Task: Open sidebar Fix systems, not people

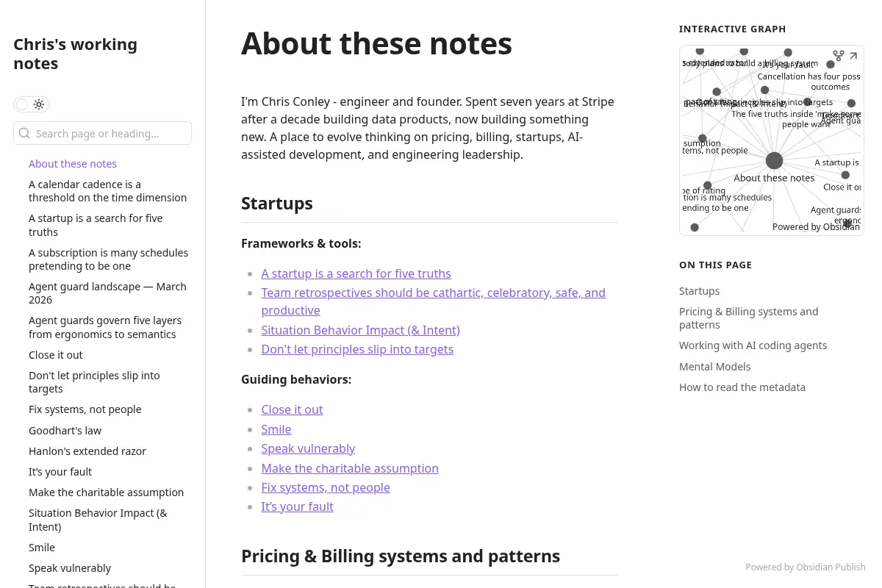Action: point(85,409)
